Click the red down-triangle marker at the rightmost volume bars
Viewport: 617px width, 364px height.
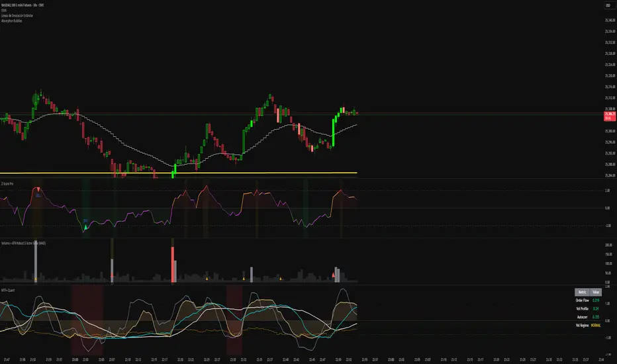(x=333, y=275)
